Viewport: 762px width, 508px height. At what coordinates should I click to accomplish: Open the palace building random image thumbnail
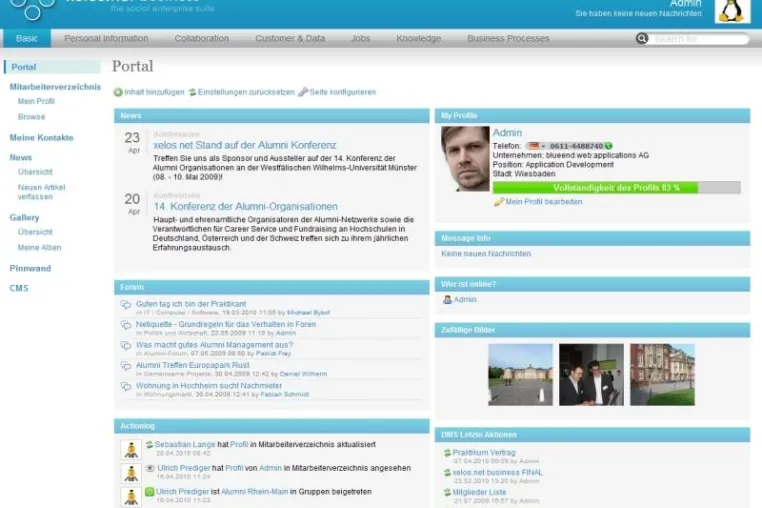(520, 374)
